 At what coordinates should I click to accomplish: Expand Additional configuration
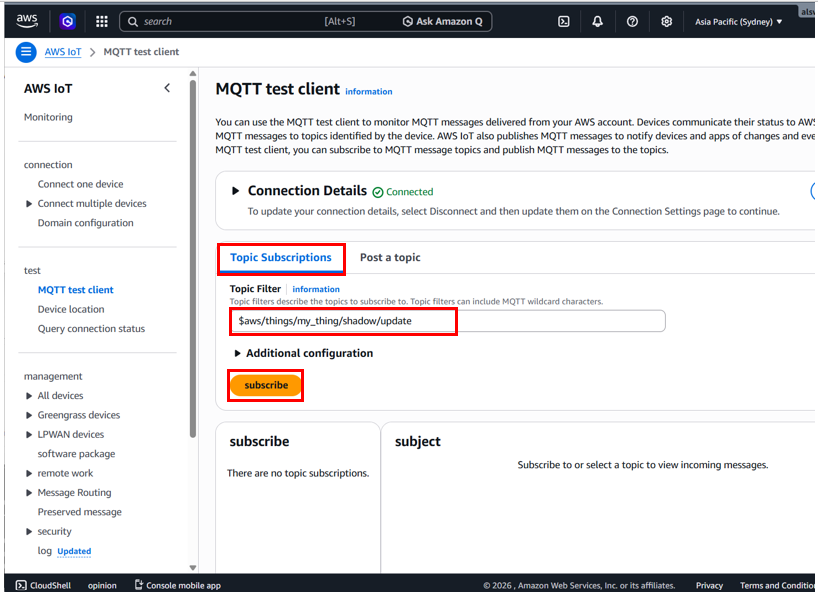pyautogui.click(x=238, y=353)
